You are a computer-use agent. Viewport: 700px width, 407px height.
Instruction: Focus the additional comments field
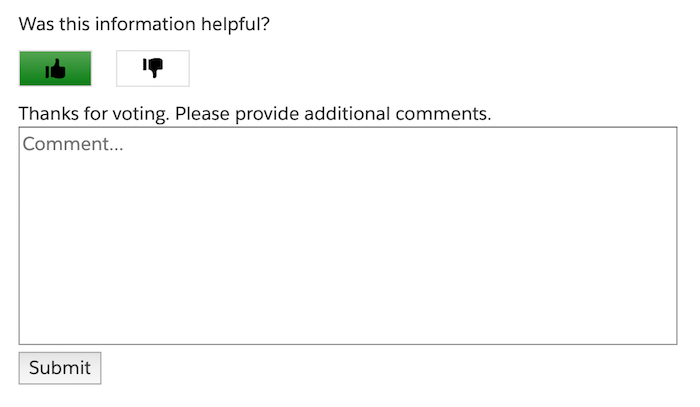coord(348,236)
